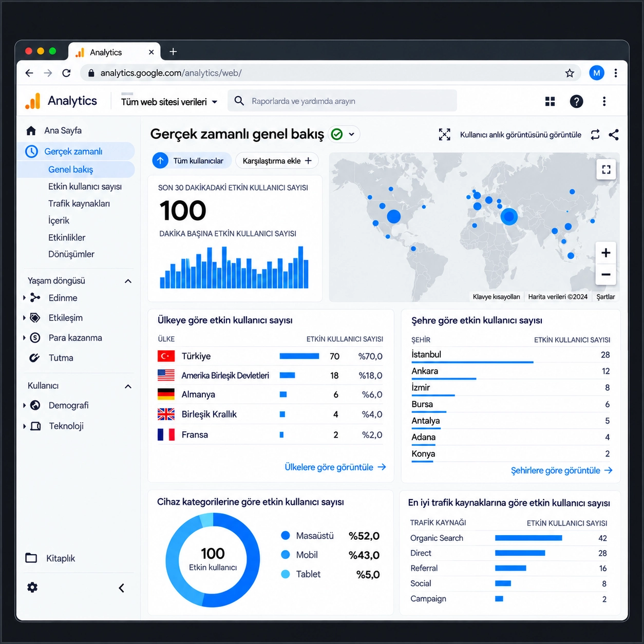Open a new browser tab with plus

pyautogui.click(x=173, y=51)
